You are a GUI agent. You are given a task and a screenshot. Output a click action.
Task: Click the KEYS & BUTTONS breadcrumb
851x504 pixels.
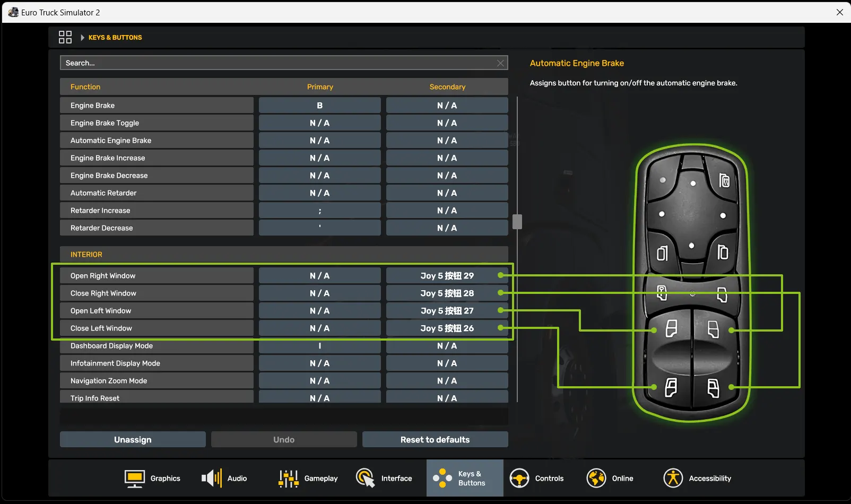pos(115,38)
